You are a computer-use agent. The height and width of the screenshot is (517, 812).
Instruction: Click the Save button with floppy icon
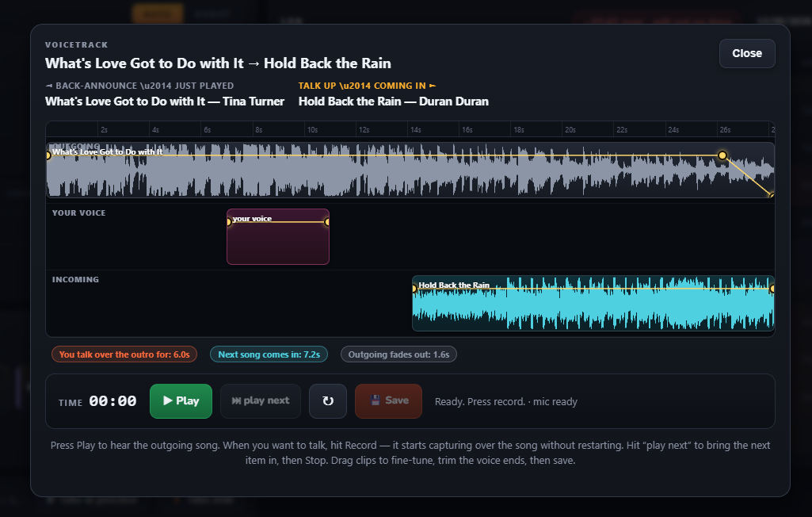point(388,401)
